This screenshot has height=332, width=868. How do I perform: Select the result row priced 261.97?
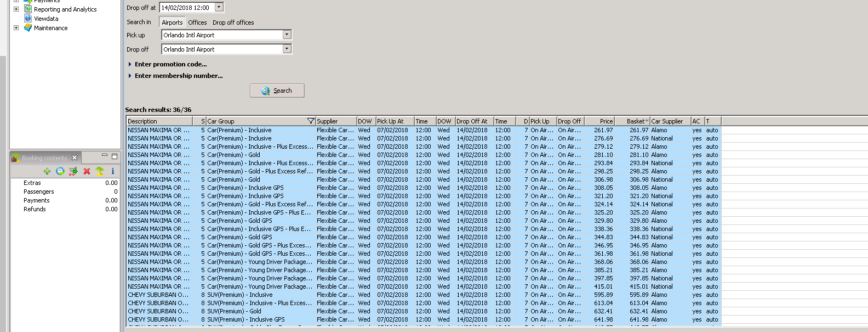click(x=424, y=130)
